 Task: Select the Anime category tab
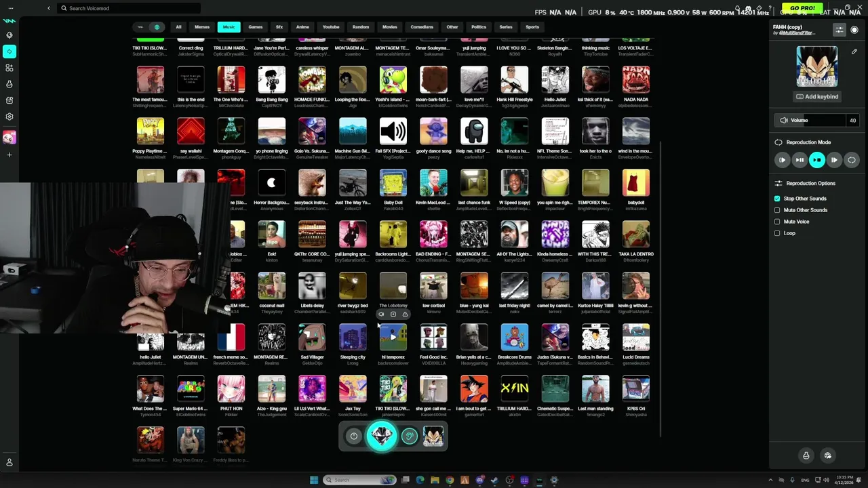(302, 27)
